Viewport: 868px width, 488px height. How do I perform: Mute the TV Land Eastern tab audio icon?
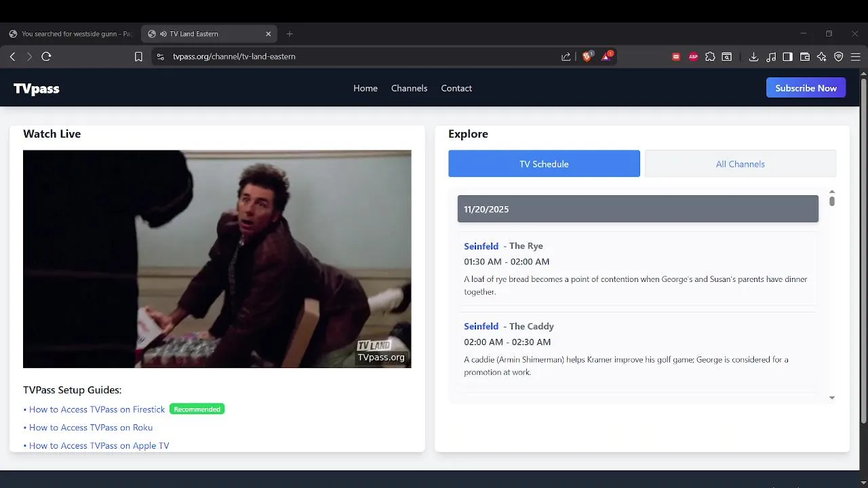(x=163, y=34)
